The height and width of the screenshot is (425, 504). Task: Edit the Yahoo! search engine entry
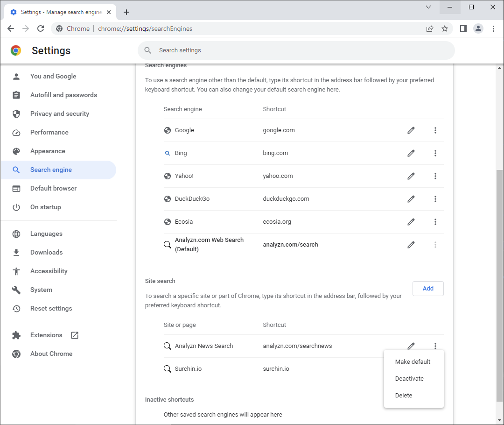point(411,176)
